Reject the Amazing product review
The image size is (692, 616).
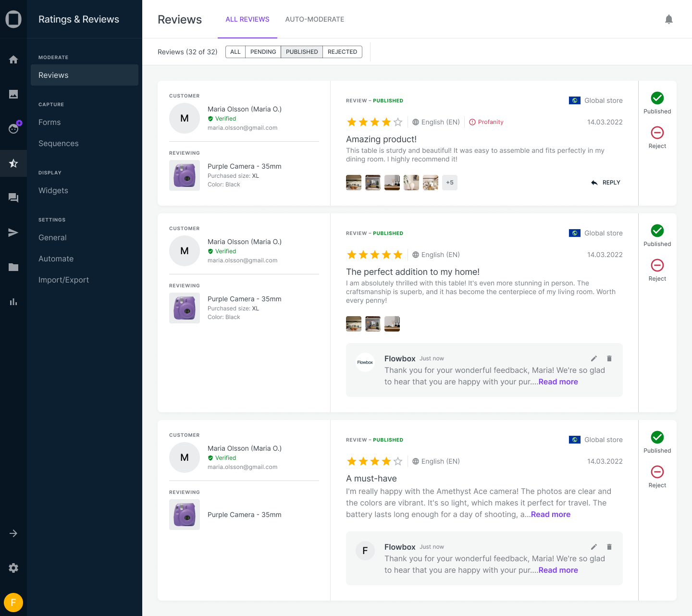tap(657, 137)
